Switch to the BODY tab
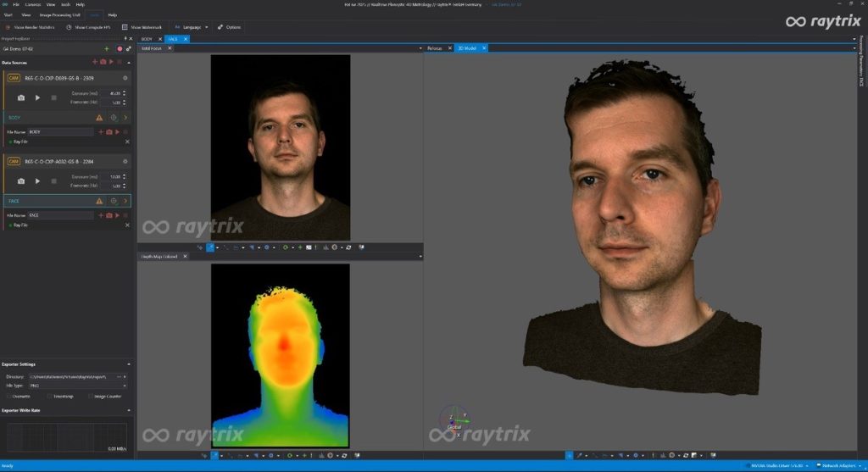This screenshot has height=472, width=868. click(x=147, y=39)
